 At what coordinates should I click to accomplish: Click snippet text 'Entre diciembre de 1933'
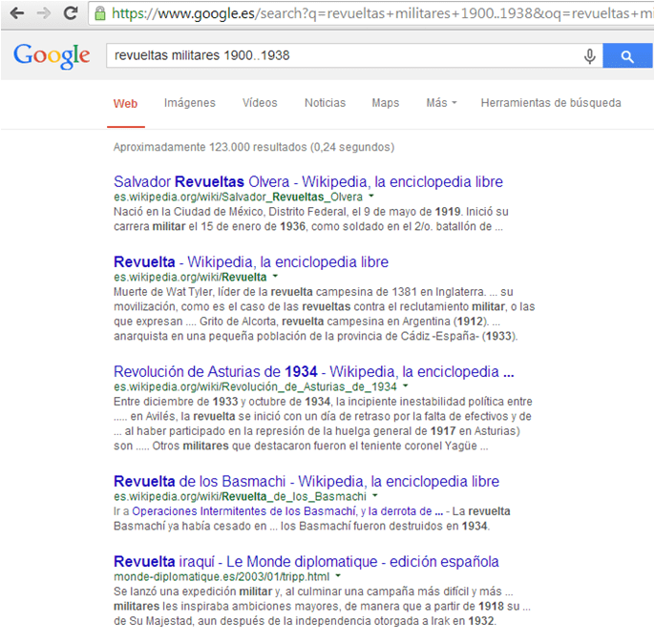[176, 402]
